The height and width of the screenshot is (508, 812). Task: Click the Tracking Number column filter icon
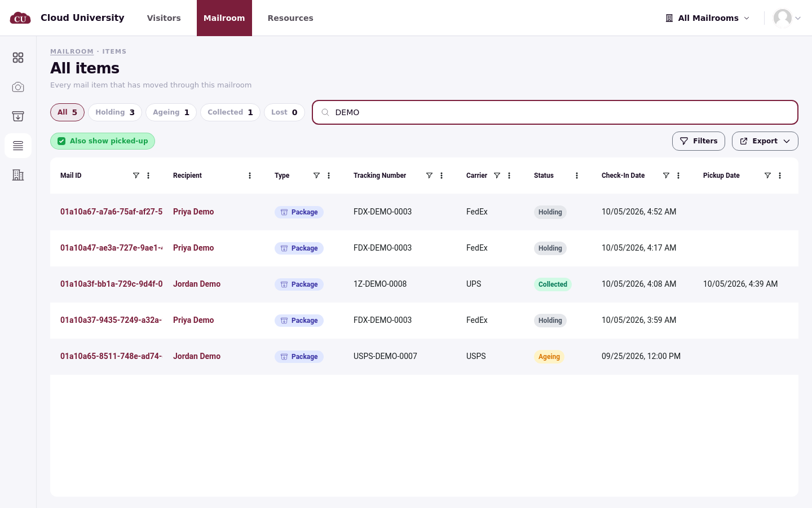[x=429, y=176]
